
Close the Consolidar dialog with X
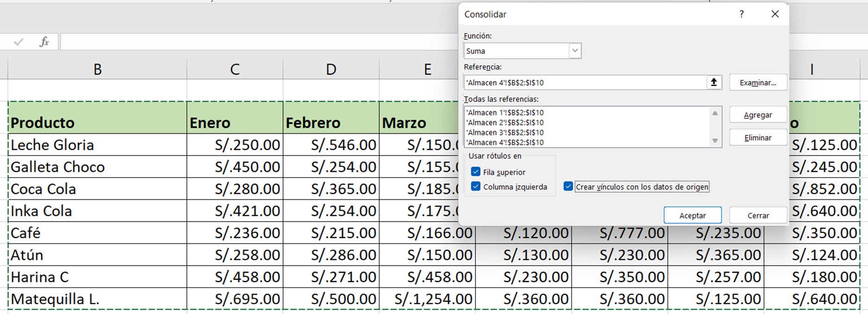coord(775,14)
